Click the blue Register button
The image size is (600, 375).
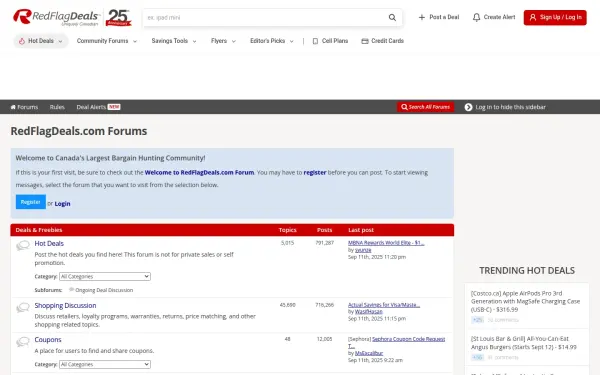(x=31, y=202)
